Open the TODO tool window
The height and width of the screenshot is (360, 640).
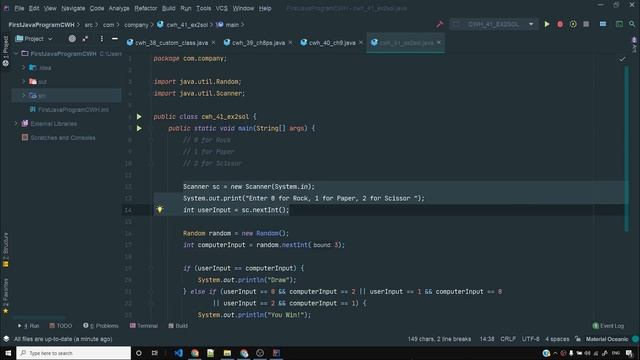(60, 326)
